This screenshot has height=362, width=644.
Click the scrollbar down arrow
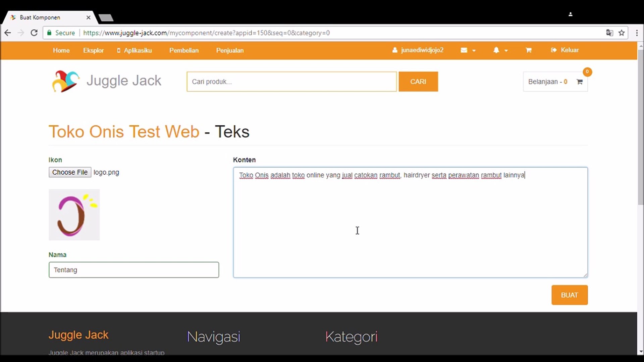641,352
